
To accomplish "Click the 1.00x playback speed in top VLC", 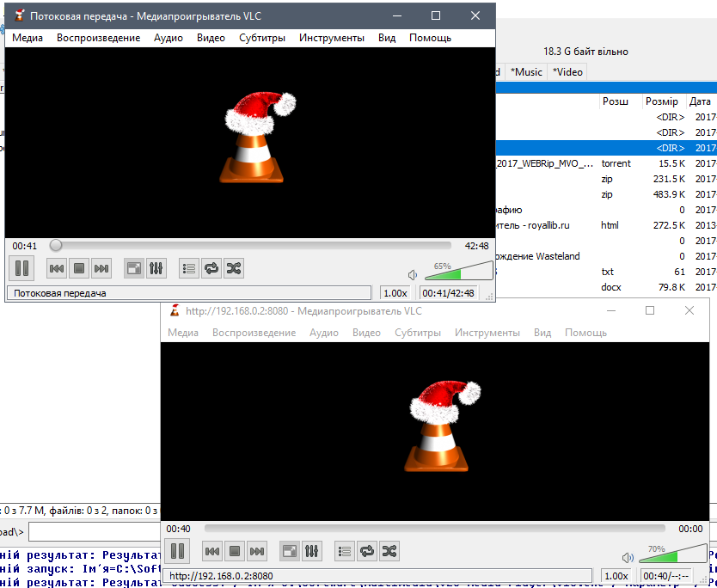I will point(395,293).
